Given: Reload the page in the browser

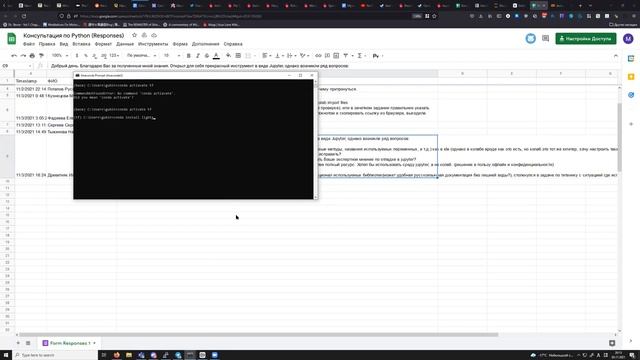Looking at the screenshot, I should pos(24,16).
